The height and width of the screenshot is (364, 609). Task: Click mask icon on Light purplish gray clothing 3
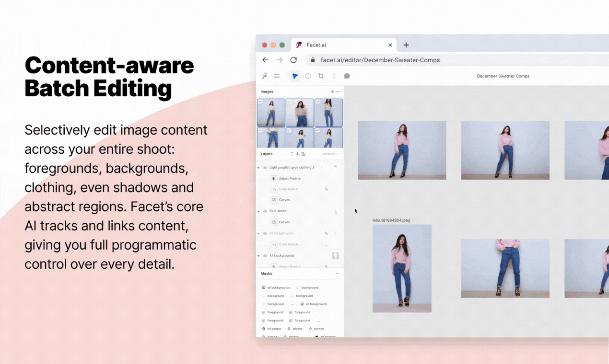pos(335,167)
